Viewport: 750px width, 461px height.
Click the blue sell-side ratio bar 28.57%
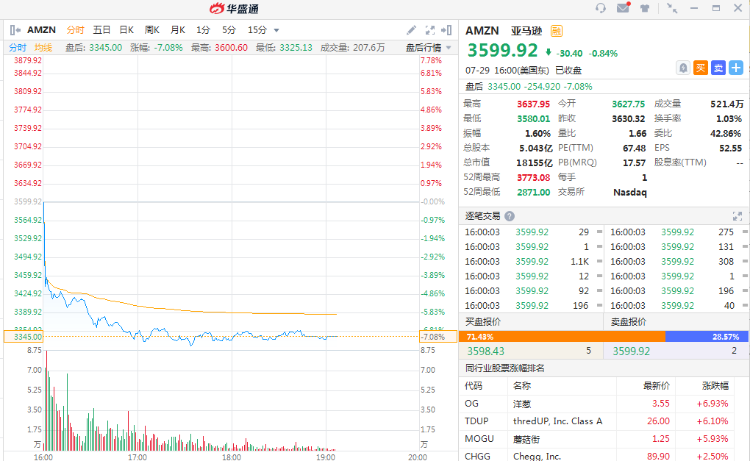coord(707,337)
